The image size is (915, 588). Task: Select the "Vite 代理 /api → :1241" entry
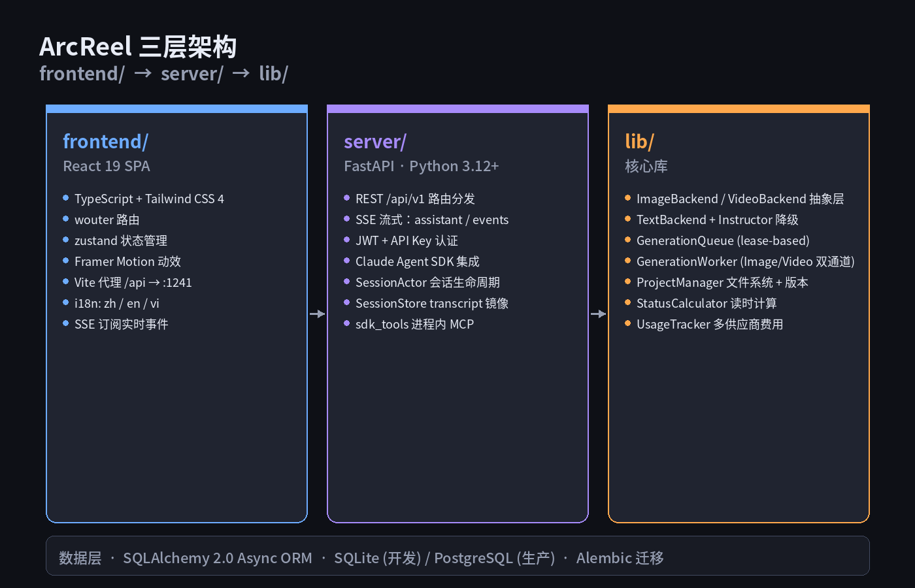[133, 282]
